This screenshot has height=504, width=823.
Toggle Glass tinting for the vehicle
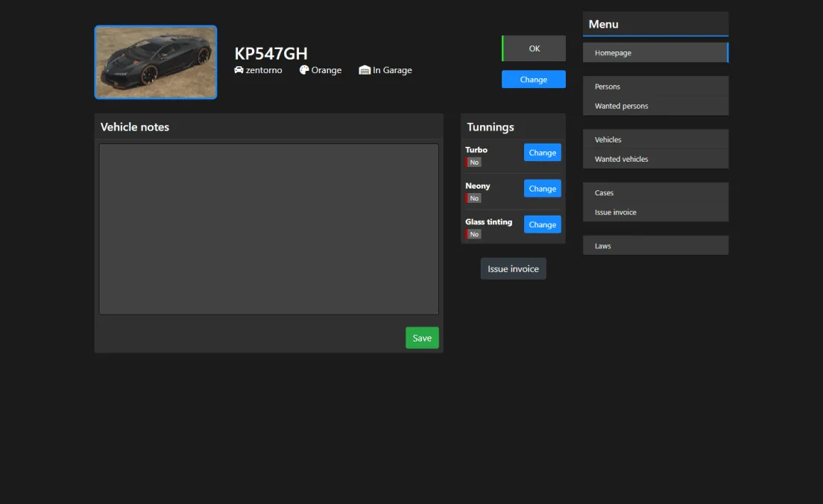click(542, 224)
